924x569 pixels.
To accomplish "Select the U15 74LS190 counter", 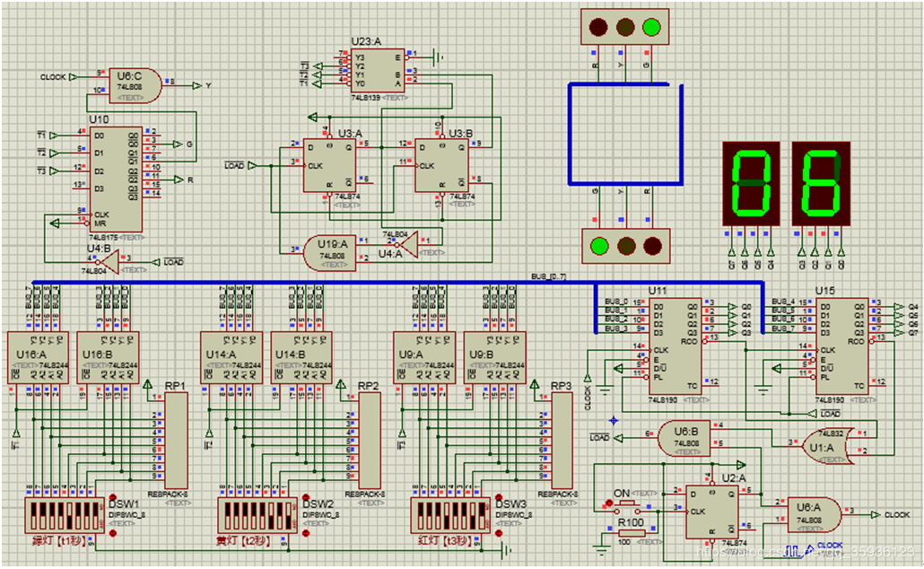I will coord(839,347).
